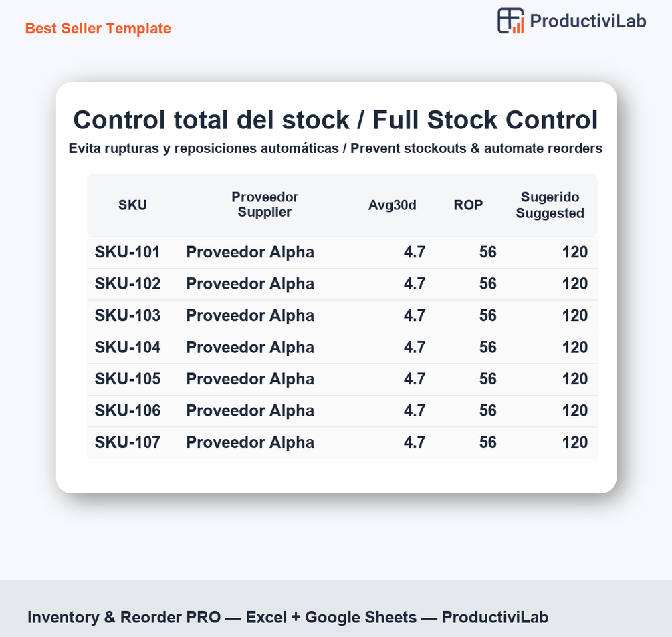The image size is (672, 637).
Task: Click the Inventory & Reorder PRO footer text
Action: click(288, 617)
